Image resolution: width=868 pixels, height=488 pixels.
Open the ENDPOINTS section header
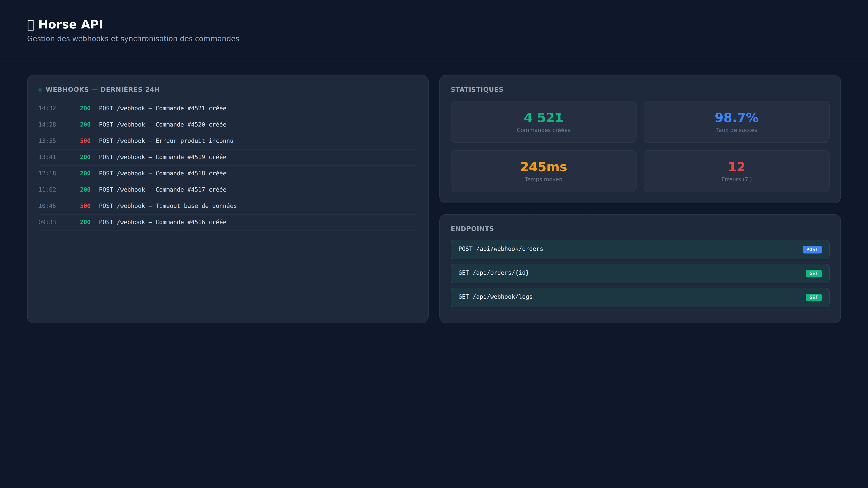click(x=472, y=228)
